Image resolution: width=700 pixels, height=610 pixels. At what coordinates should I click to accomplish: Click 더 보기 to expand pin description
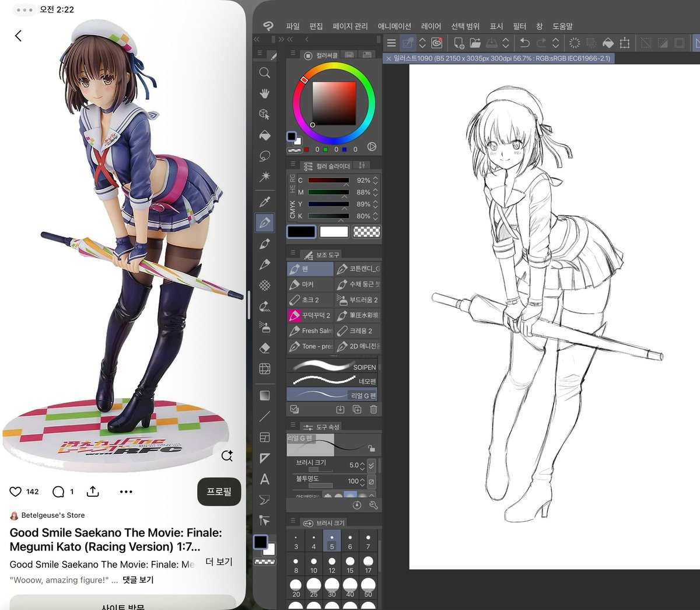(x=219, y=562)
